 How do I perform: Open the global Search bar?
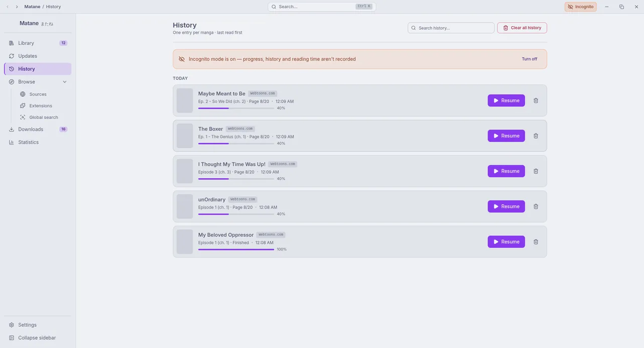click(322, 7)
